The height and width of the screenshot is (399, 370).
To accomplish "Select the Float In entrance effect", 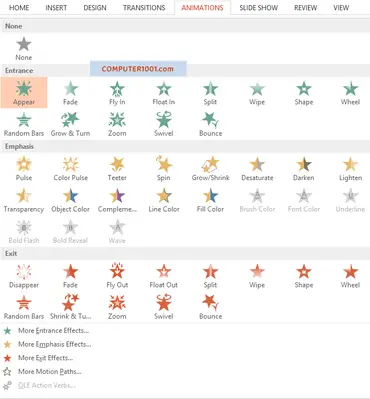I will pyautogui.click(x=164, y=93).
